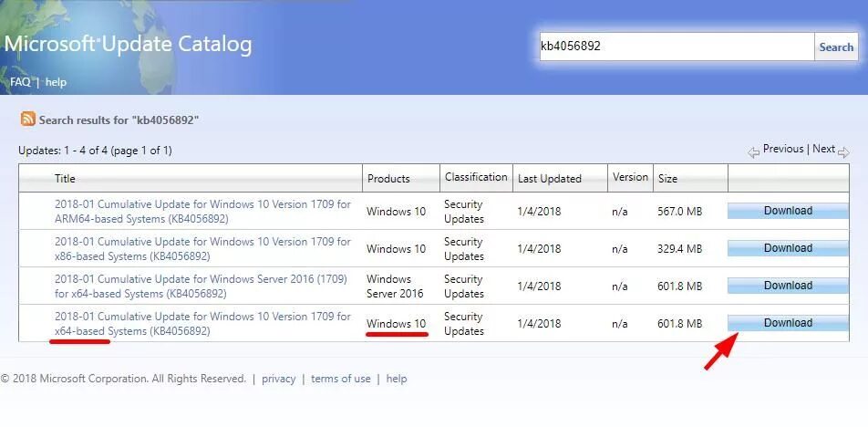Open the FAQ link in header
This screenshot has height=427, width=868.
[x=20, y=82]
